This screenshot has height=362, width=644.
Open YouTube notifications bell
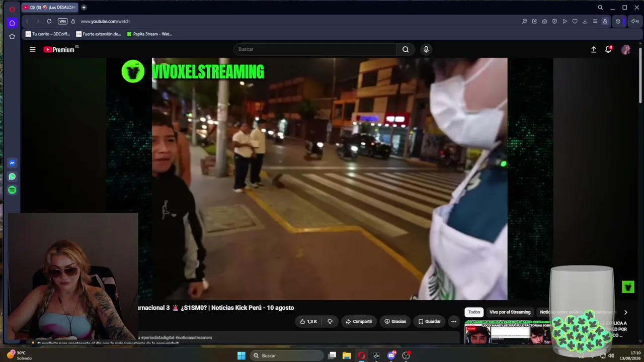click(608, 49)
